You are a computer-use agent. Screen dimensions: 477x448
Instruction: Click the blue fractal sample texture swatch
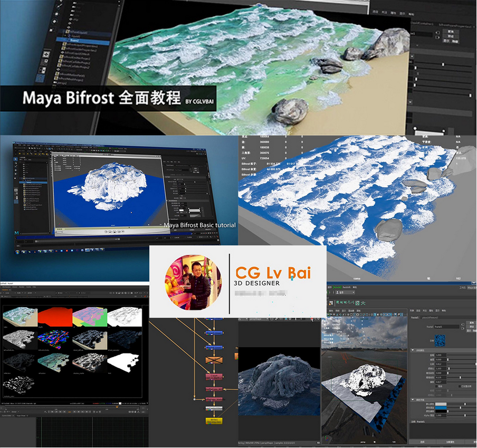(440, 341)
